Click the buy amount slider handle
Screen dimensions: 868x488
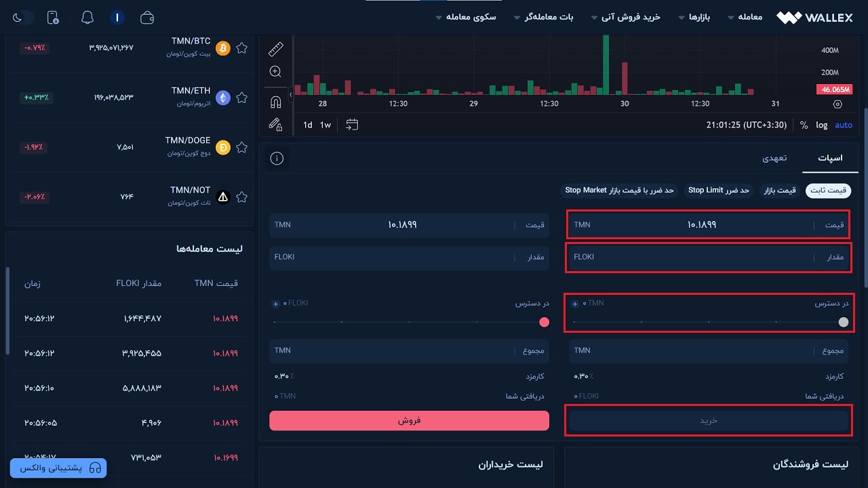tap(844, 322)
